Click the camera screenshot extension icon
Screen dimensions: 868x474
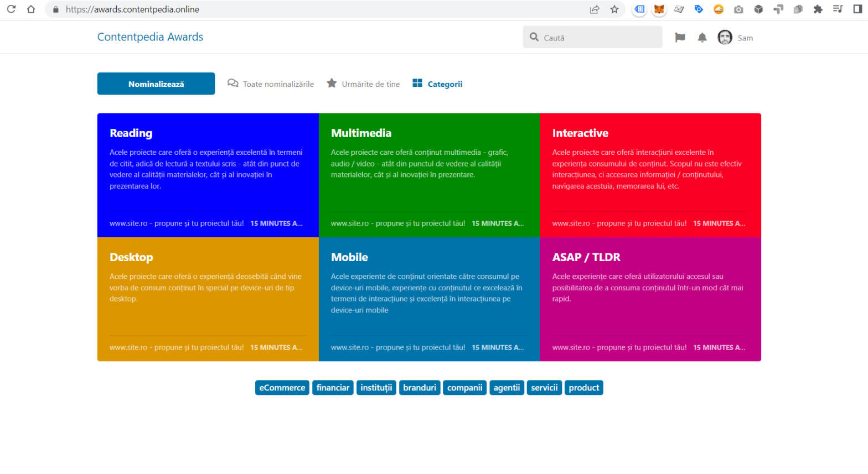pos(738,9)
